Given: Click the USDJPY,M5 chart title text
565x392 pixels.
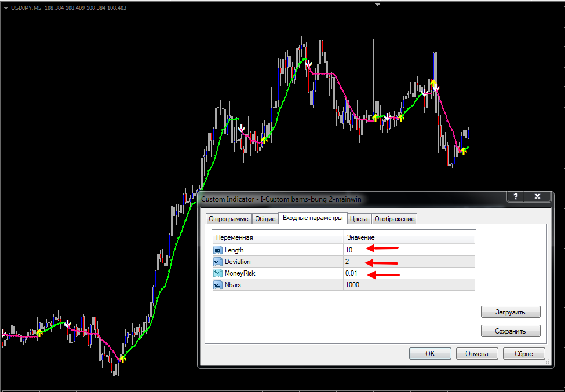Looking at the screenshot, I should tap(25, 8).
